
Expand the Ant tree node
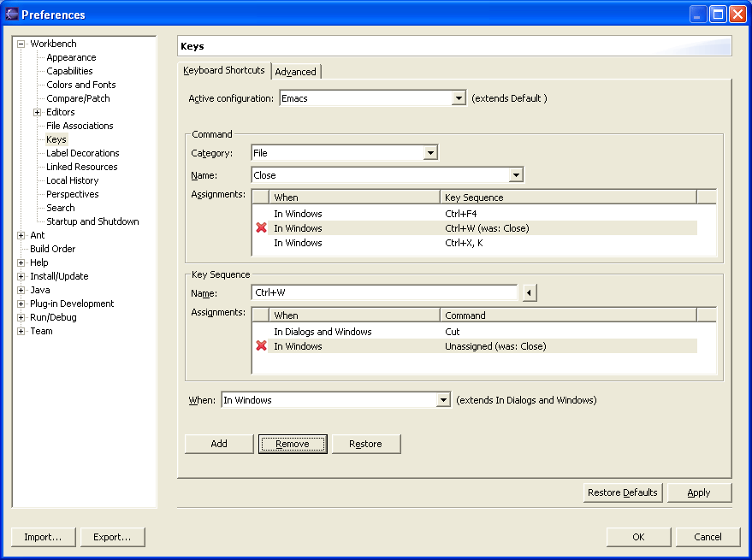pyautogui.click(x=21, y=235)
